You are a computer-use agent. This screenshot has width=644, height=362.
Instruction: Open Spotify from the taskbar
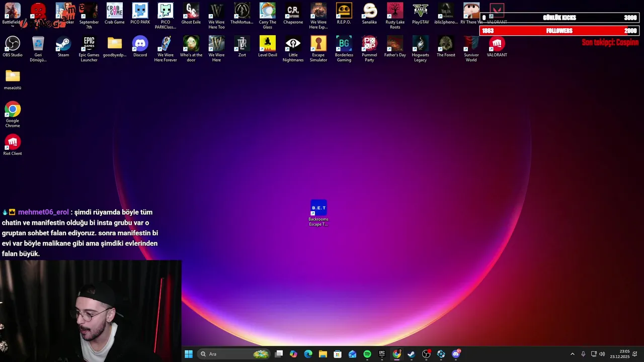[x=367, y=354]
